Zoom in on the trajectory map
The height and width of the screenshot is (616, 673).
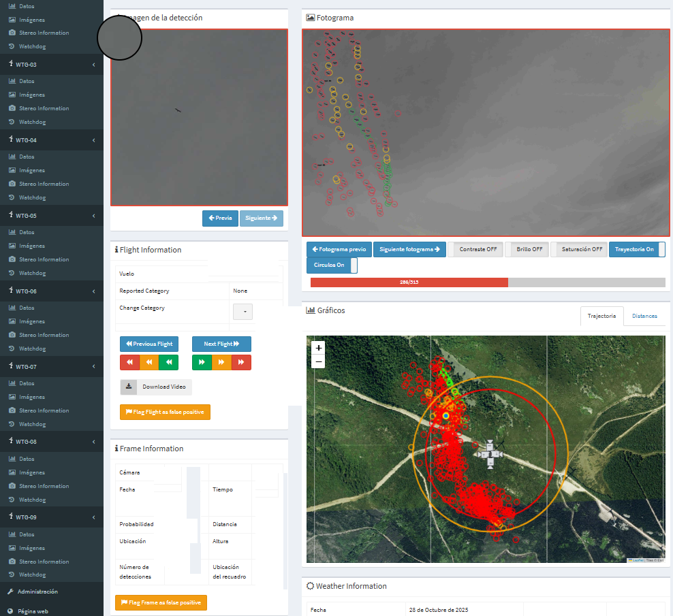coord(319,348)
